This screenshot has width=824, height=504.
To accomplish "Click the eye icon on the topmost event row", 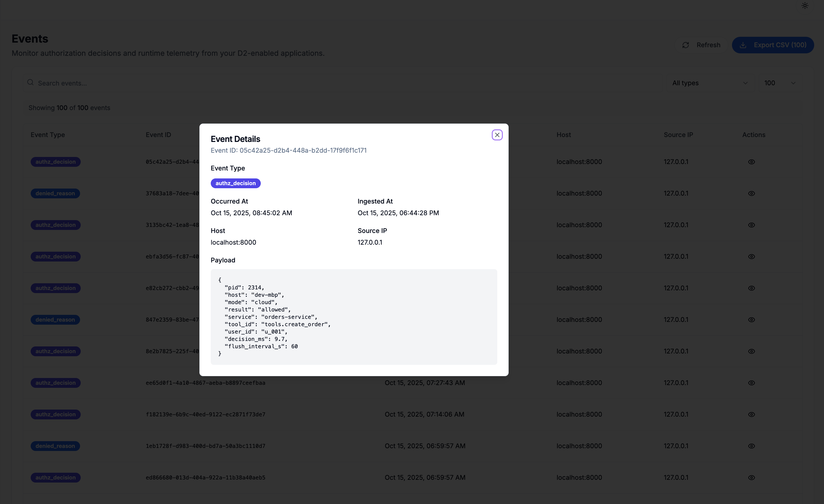I will pyautogui.click(x=751, y=162).
